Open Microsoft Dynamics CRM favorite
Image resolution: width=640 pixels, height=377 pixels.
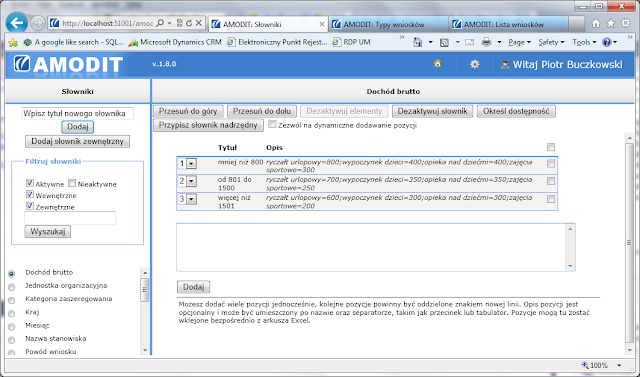[175, 42]
